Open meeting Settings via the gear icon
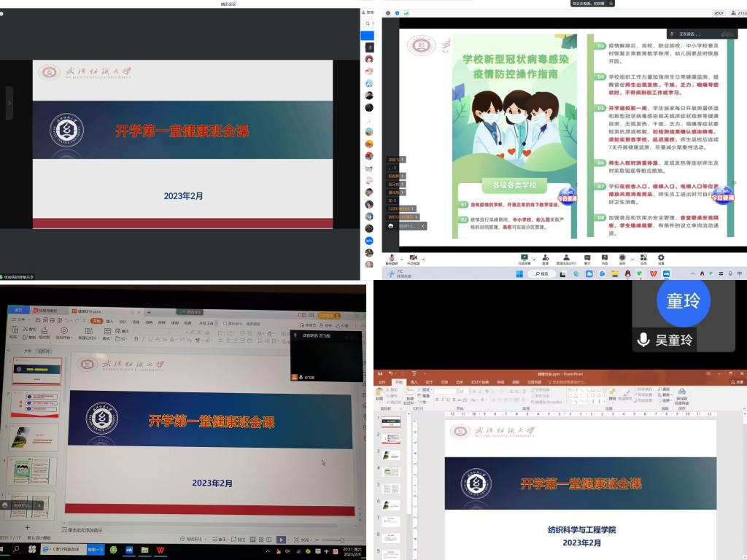The width and height of the screenshot is (747, 560). (x=662, y=257)
